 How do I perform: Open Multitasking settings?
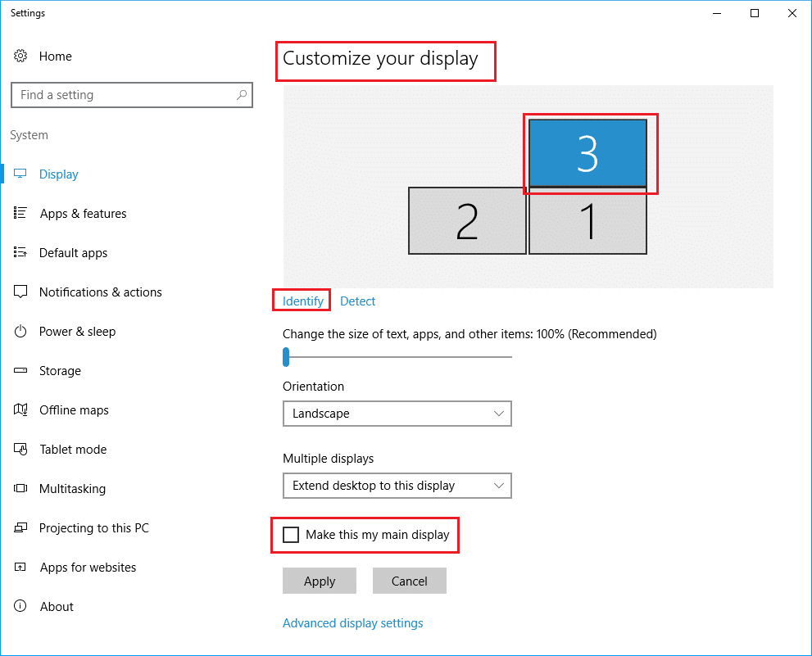pos(72,488)
